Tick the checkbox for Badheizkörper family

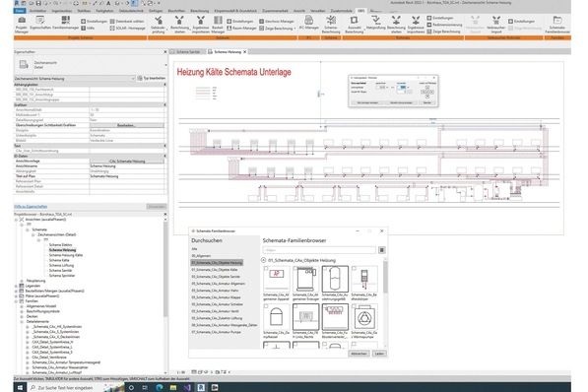point(354,268)
